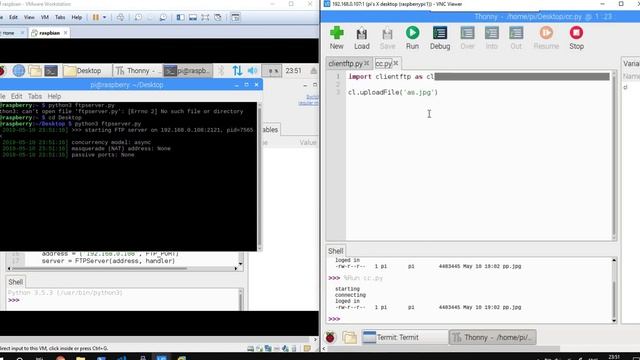The width and height of the screenshot is (640, 360).
Task: Click the VNC Thonny editor vertical scrollbar
Action: (614, 156)
